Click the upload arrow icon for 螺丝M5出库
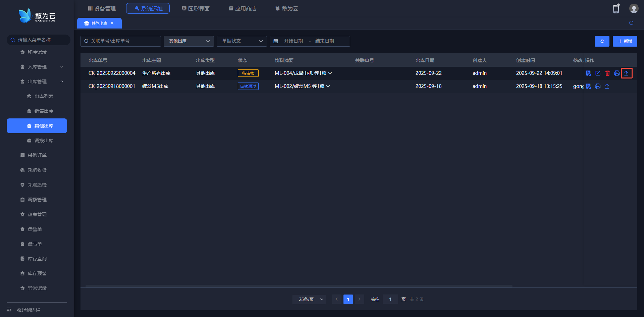 (x=607, y=86)
